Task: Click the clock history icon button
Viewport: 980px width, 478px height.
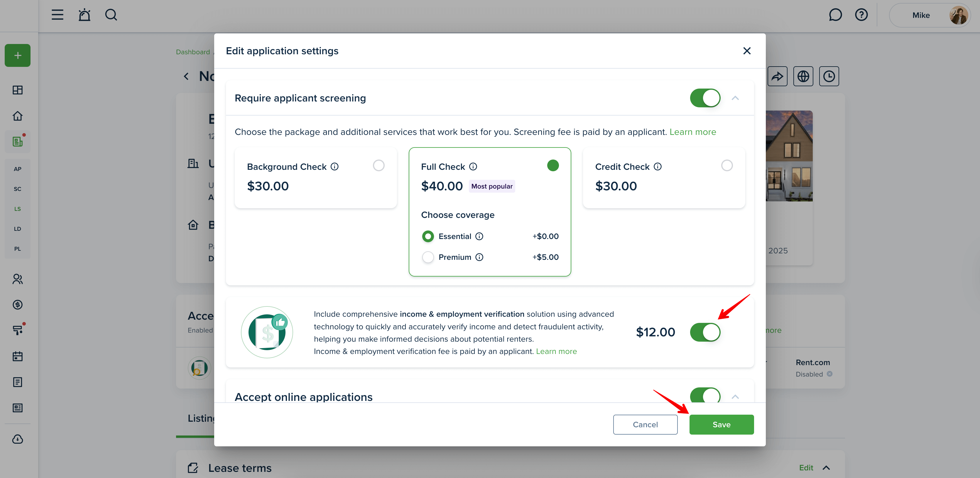Action: [829, 77]
